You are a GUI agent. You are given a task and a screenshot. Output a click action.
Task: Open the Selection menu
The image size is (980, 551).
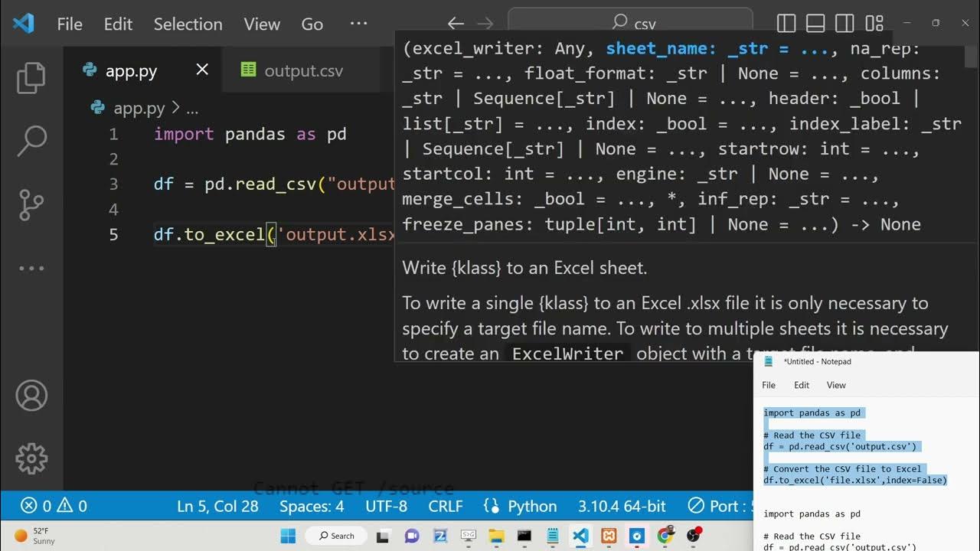(188, 24)
